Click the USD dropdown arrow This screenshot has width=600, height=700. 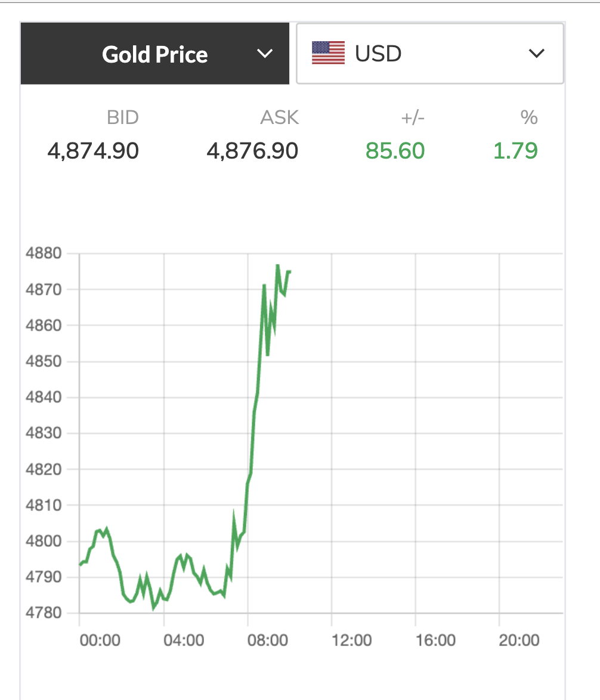[536, 54]
